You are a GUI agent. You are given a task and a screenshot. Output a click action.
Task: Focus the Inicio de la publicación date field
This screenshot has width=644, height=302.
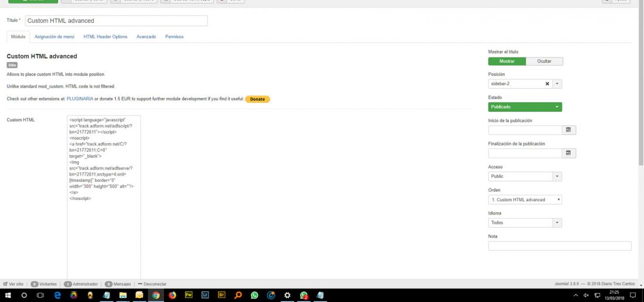pyautogui.click(x=525, y=130)
